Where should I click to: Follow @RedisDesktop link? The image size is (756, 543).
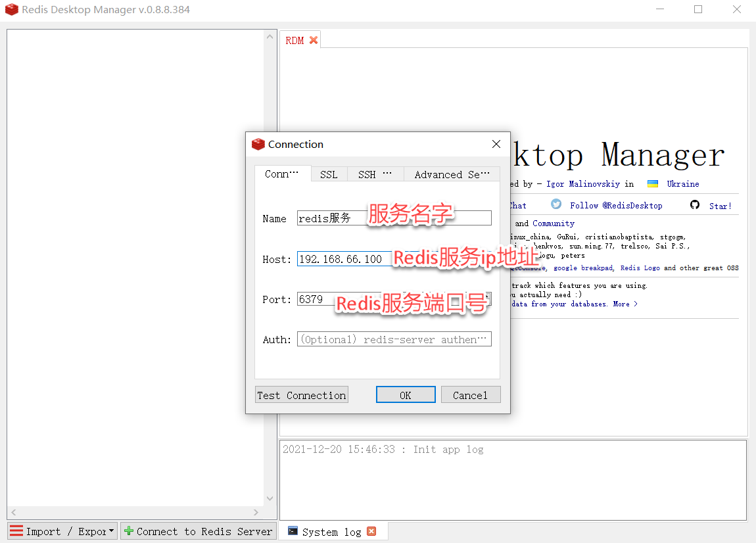616,206
